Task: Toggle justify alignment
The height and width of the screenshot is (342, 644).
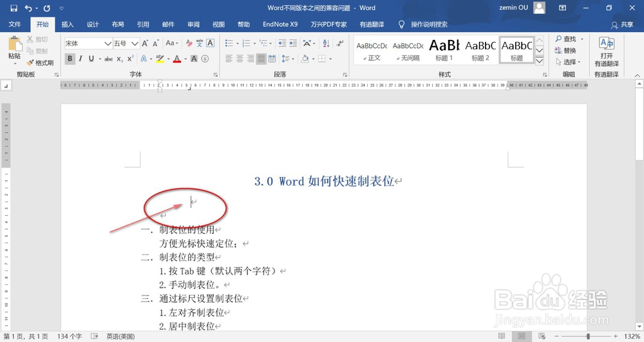Action: click(261, 59)
